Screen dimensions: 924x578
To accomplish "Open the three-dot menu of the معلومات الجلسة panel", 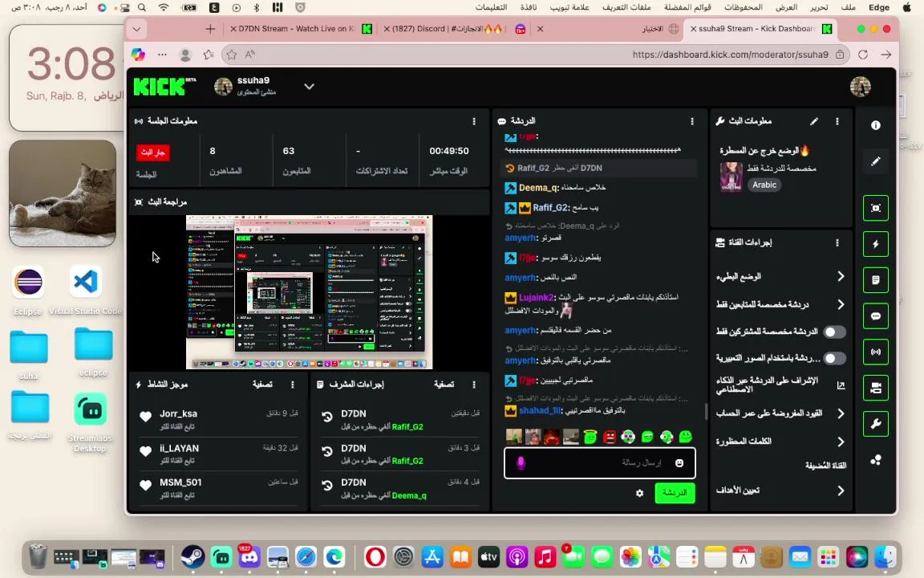I will pyautogui.click(x=474, y=121).
